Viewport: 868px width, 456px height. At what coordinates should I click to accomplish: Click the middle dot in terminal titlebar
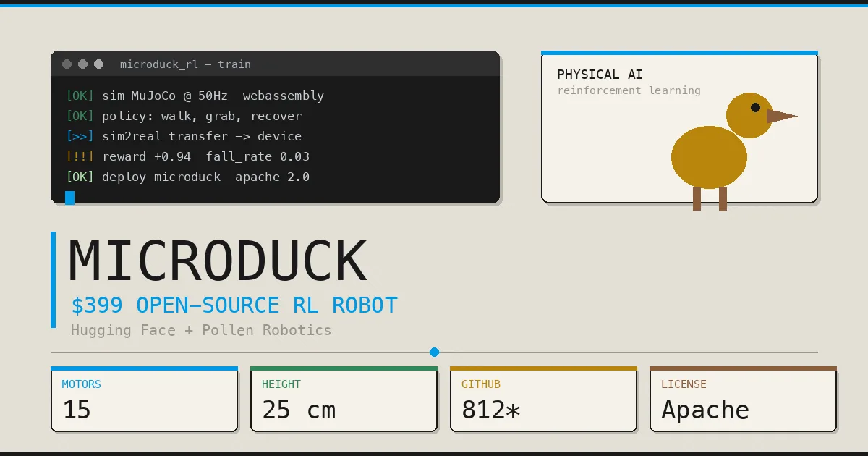(x=83, y=64)
